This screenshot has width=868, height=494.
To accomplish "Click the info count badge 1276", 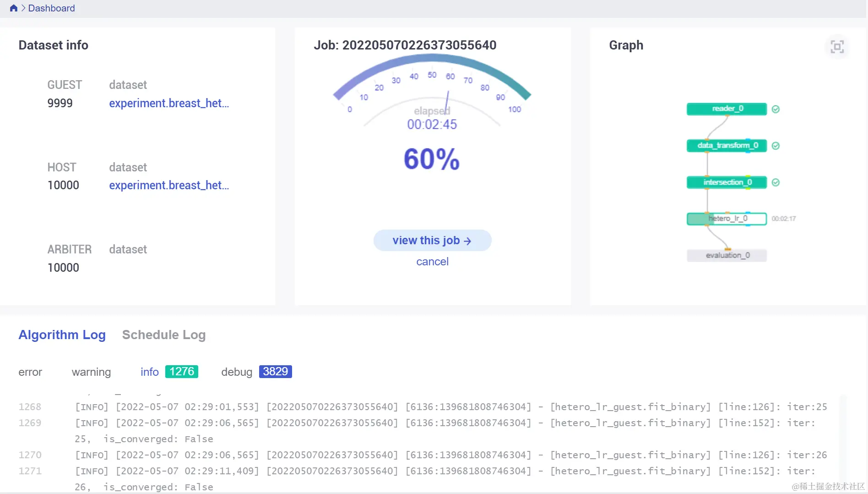I will tap(182, 372).
